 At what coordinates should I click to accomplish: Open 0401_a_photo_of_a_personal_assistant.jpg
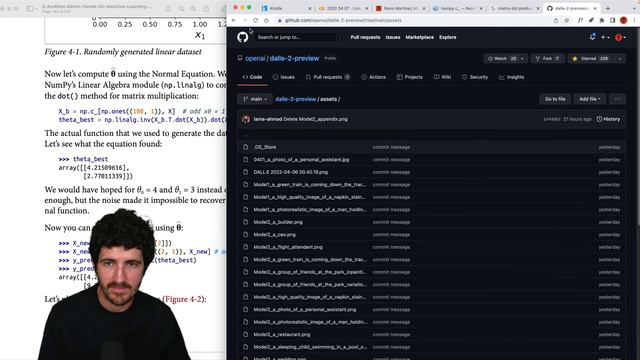pyautogui.click(x=301, y=160)
